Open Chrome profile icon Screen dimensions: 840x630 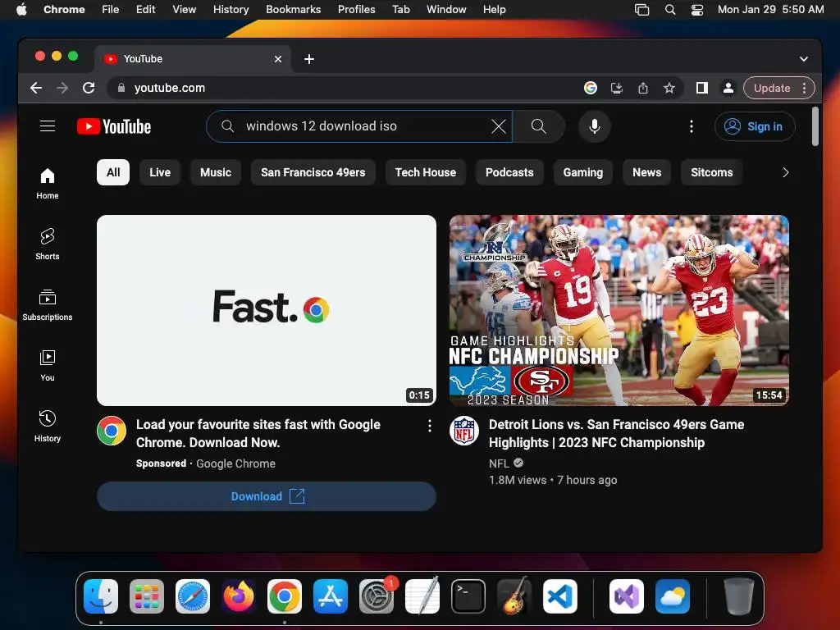coord(728,88)
